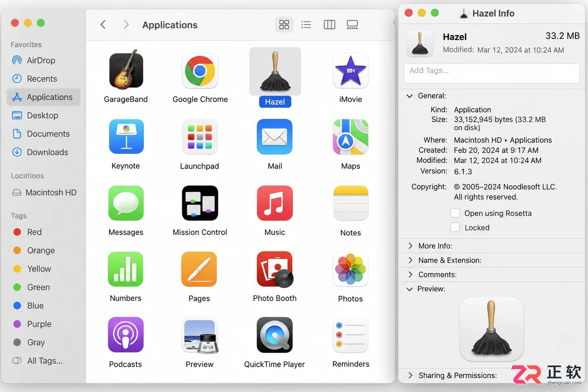Screen dimensions: 588x392
Task: Switch to gallery view
Action: pyautogui.click(x=352, y=25)
